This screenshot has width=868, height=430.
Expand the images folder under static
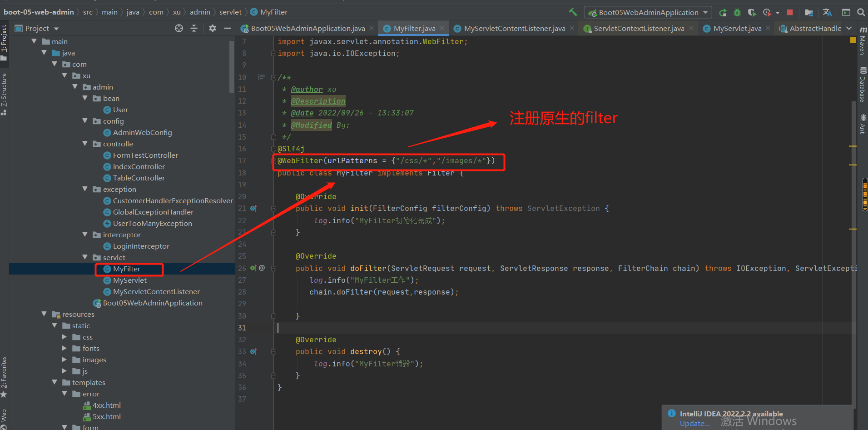64,360
